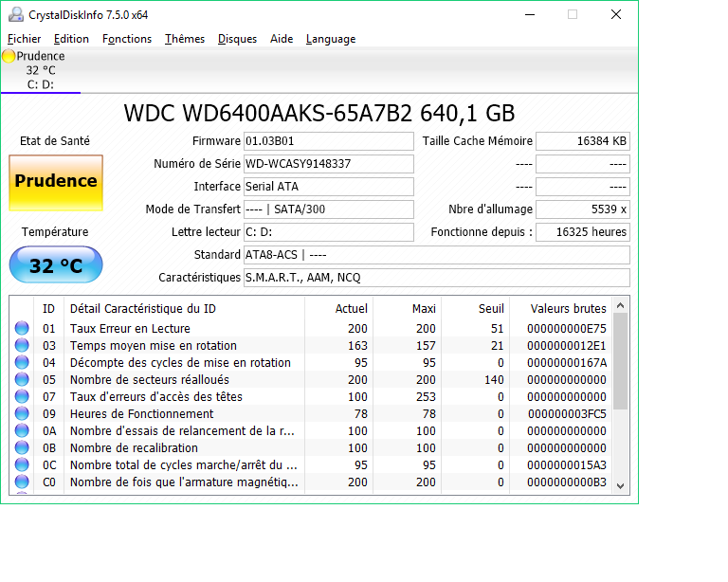Select Nombre de secteurs réalloués text
This screenshot has height=582, width=728.
150,380
